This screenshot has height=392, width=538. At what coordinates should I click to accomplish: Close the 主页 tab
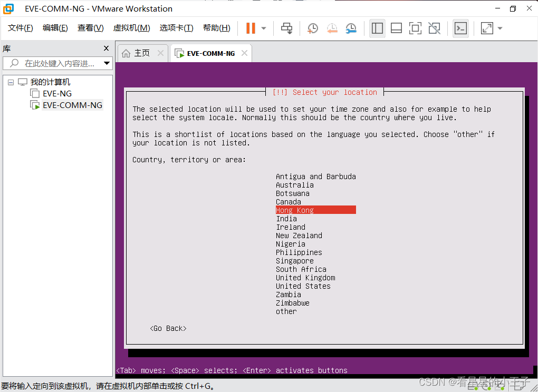160,53
